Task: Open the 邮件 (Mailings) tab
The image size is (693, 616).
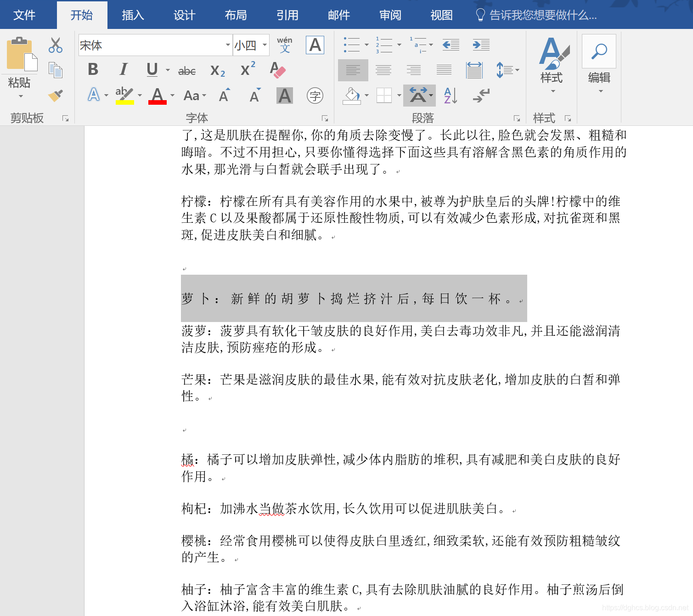Action: pos(338,15)
